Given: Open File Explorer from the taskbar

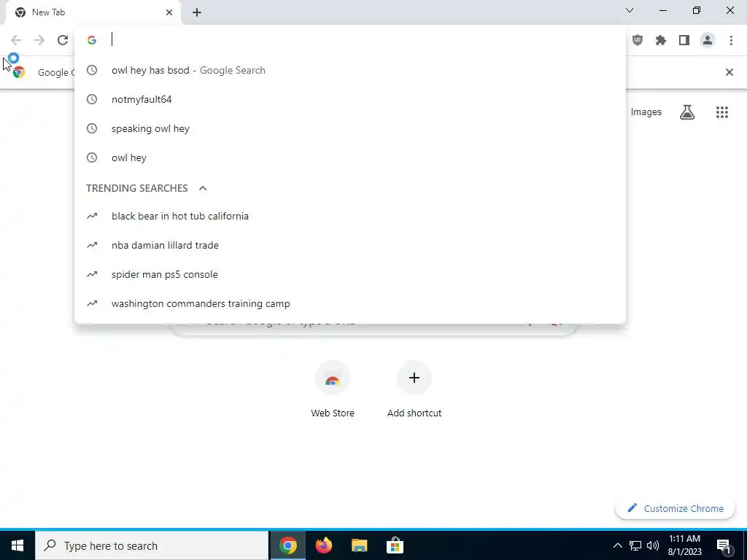Looking at the screenshot, I should coord(359,545).
